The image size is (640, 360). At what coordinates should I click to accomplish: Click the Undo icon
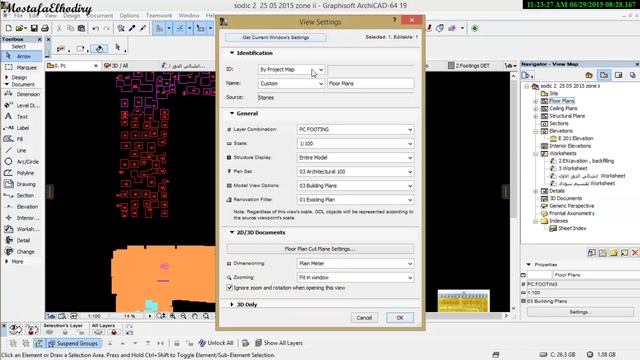tap(96, 28)
